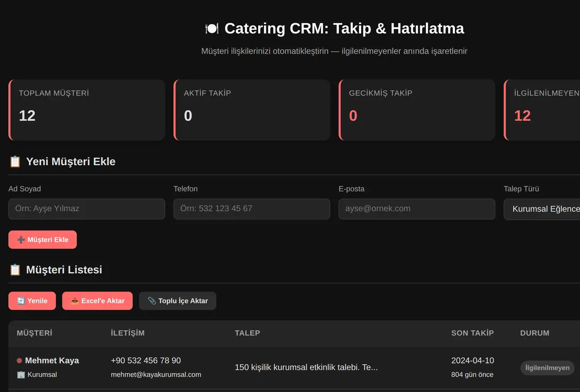Select the Aktif Takip stat card
The width and height of the screenshot is (580, 392).
252,110
